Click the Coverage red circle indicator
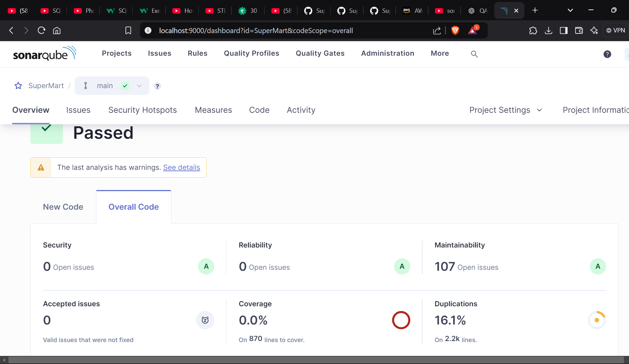Screen dimensions: 629x364 (x=401, y=320)
